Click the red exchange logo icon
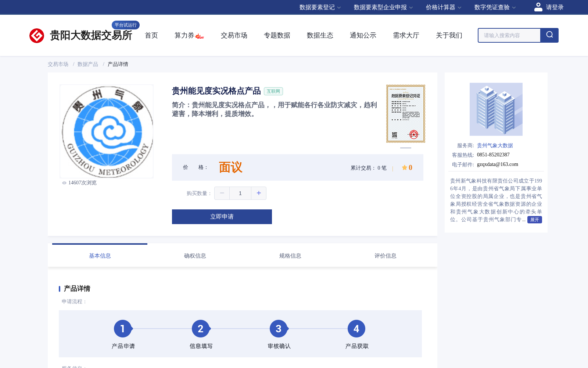This screenshot has width=588, height=368. (x=37, y=36)
